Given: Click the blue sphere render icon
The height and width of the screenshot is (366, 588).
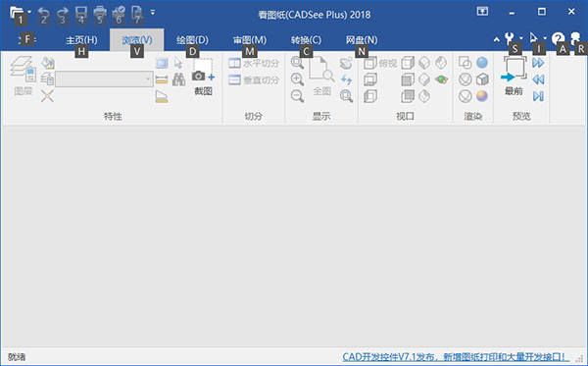Looking at the screenshot, I should coord(482,63).
